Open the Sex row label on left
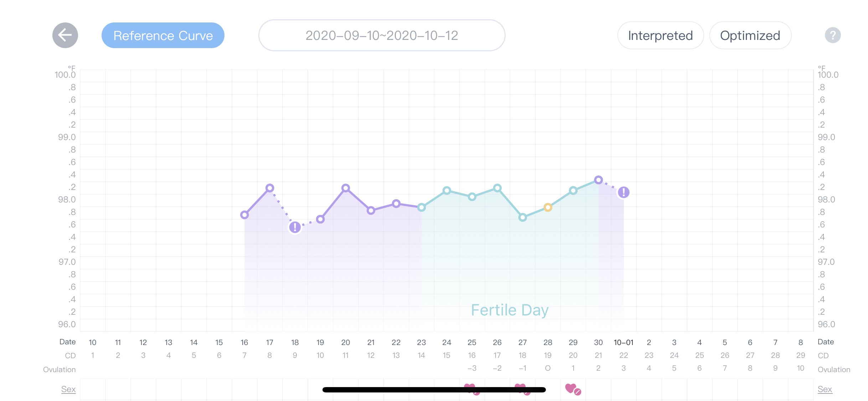The image size is (868, 401). point(68,389)
